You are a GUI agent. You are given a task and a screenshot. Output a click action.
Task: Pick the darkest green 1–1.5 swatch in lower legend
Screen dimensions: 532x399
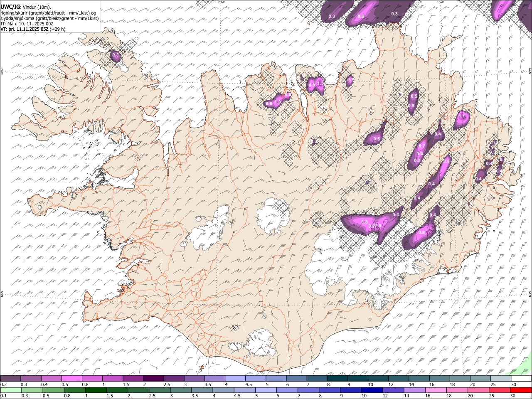pyautogui.click(x=96, y=390)
